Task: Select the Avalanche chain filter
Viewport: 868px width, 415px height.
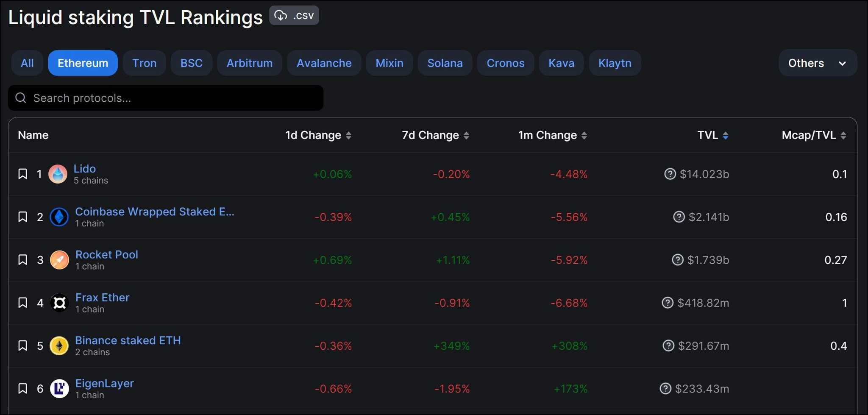Action: [x=324, y=63]
